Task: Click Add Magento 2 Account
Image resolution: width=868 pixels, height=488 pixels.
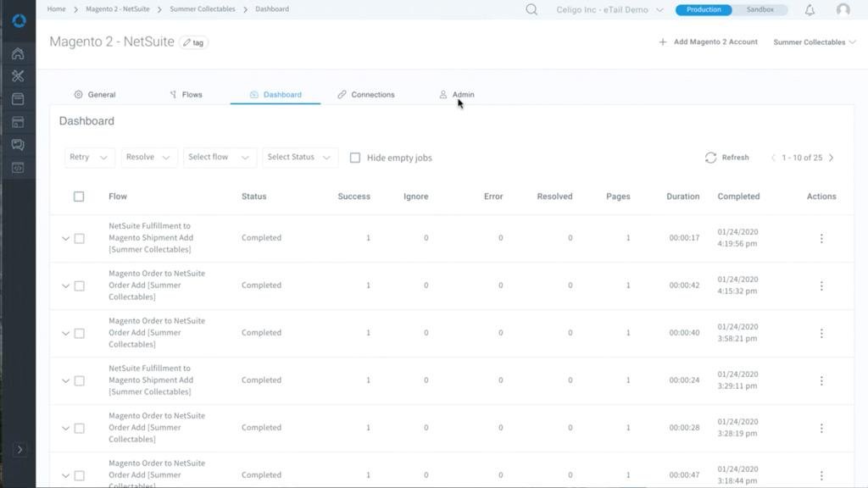Action: 708,42
